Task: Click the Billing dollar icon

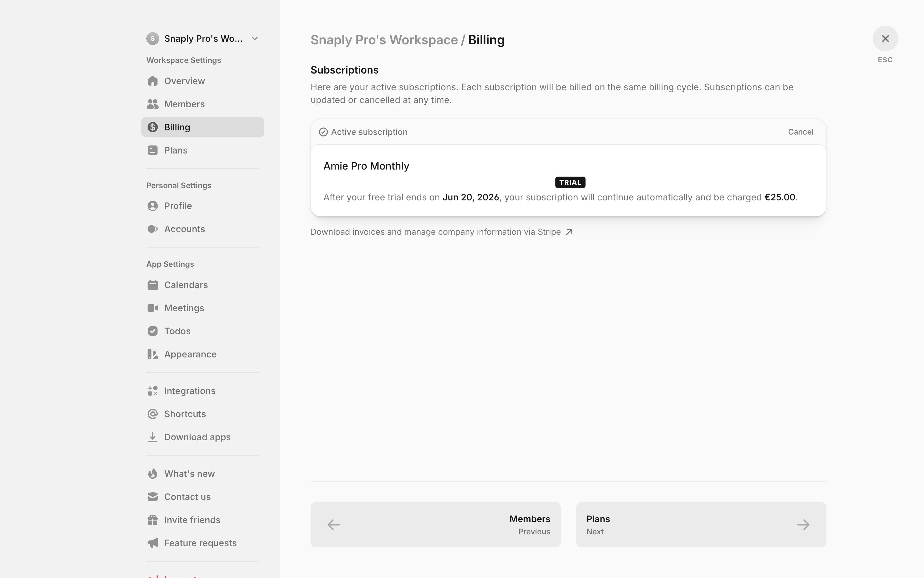Action: point(153,127)
